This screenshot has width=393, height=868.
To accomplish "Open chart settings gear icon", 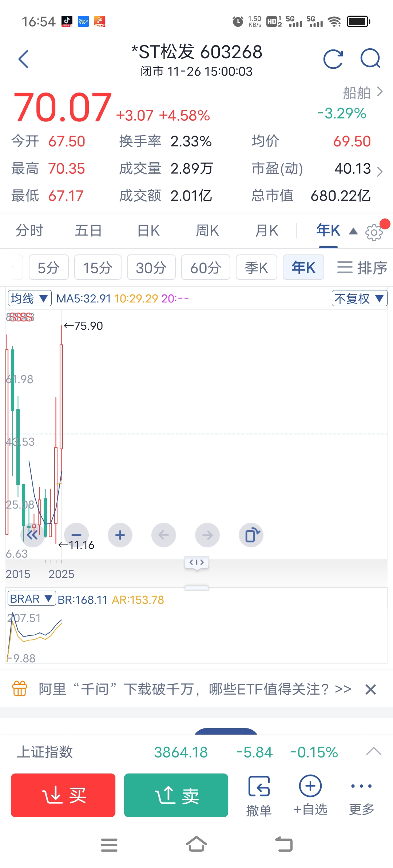I will click(374, 232).
